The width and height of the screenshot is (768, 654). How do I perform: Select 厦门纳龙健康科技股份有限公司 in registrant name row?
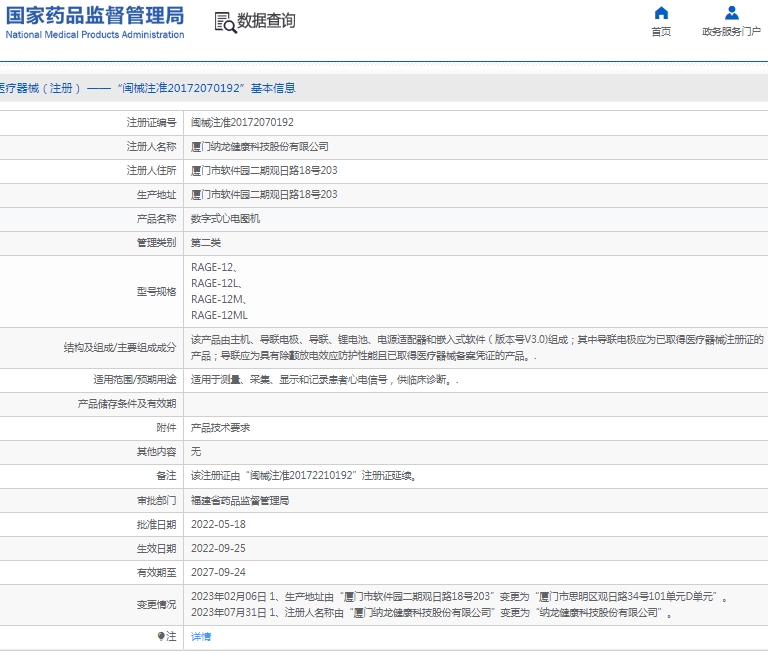click(260, 146)
